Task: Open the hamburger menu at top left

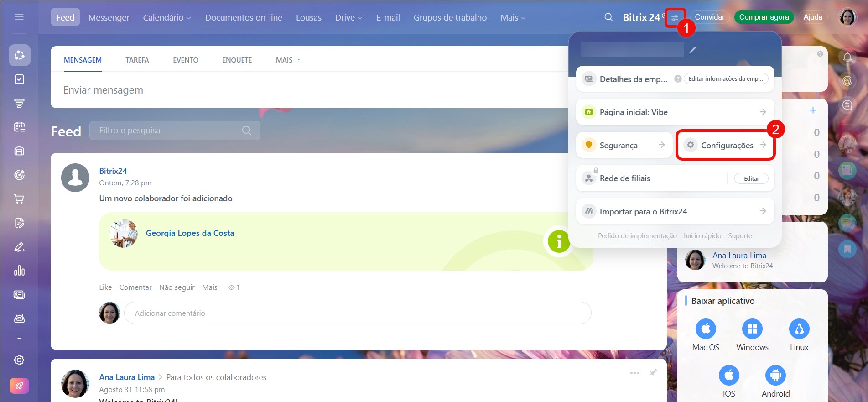Action: coord(19,17)
